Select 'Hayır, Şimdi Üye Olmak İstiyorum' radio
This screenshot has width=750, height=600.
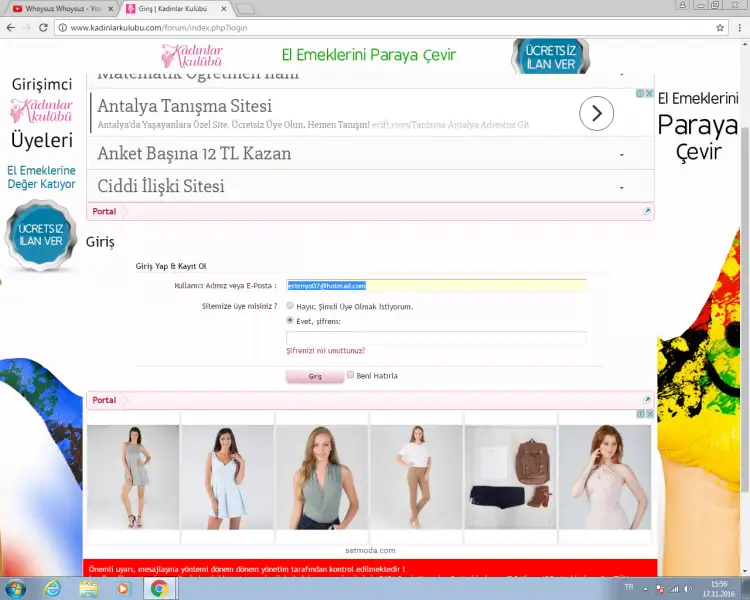(x=290, y=305)
